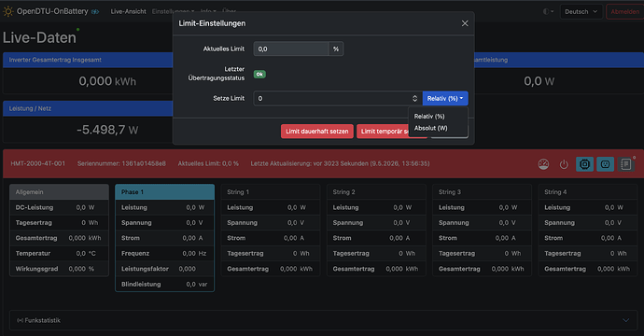This screenshot has height=336, width=644.
Task: Open the Einstellungen navigation dropdown
Action: tap(173, 11)
